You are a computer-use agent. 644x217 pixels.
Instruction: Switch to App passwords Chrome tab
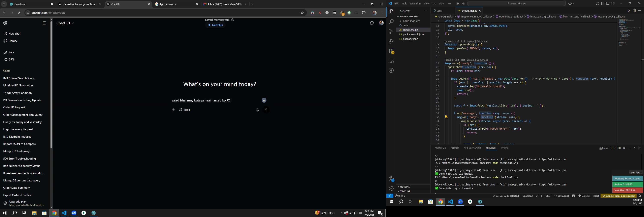pyautogui.click(x=176, y=4)
